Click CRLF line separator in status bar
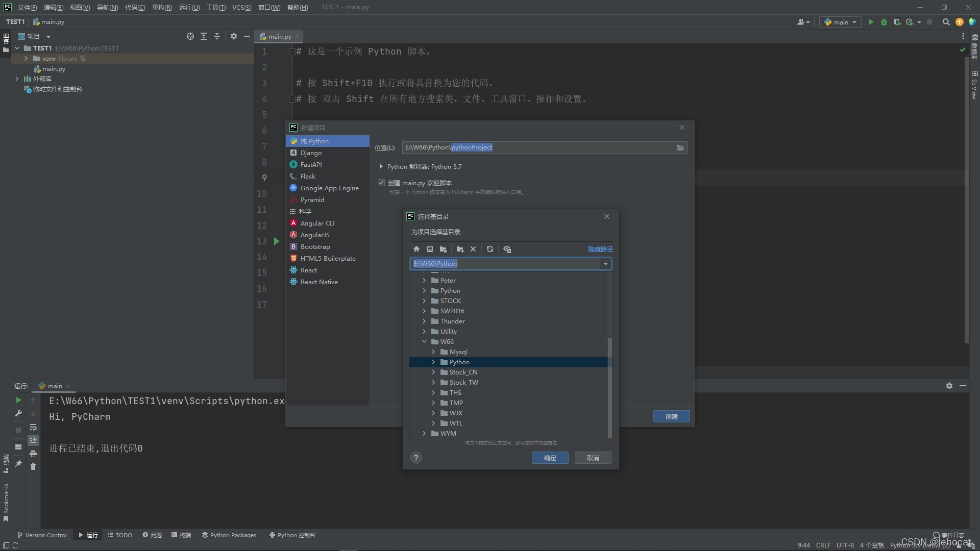 point(823,545)
